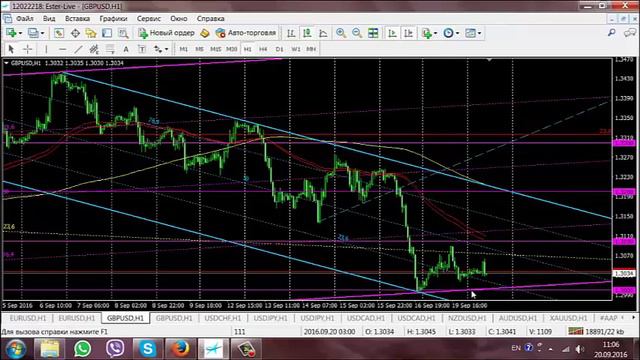Screen dimensions: 640x360
Task: Open the Templates icon
Action: point(470,33)
